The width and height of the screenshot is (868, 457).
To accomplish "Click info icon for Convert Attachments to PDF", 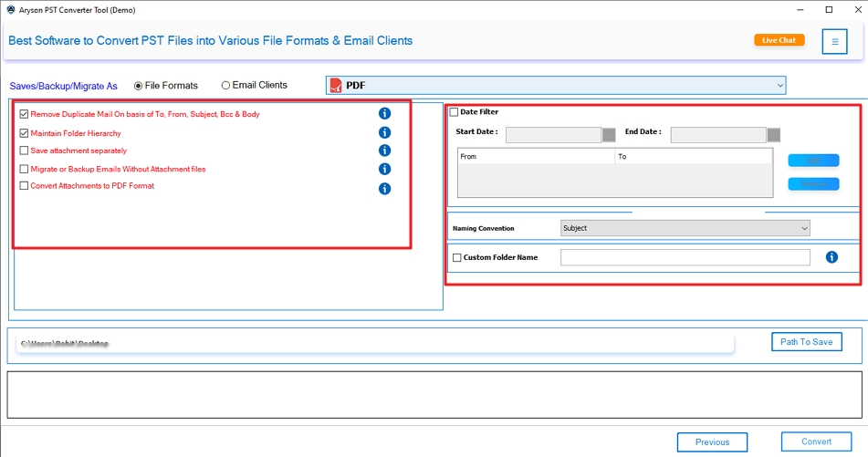I will click(x=385, y=189).
